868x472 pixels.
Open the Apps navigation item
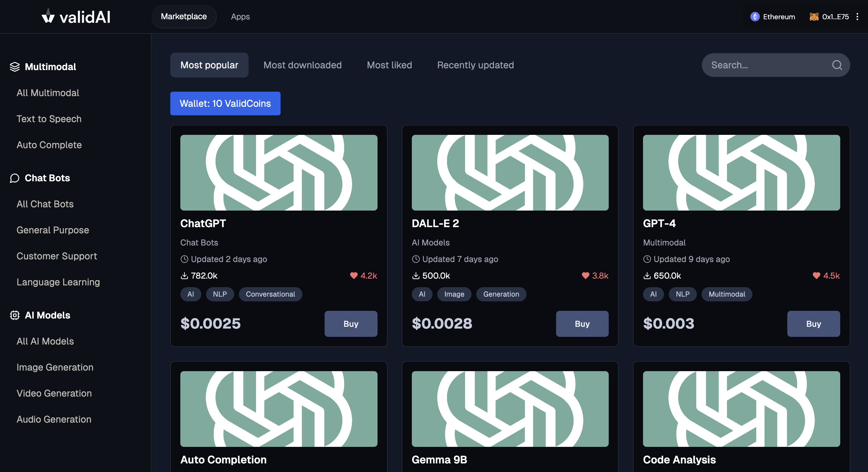pyautogui.click(x=240, y=17)
